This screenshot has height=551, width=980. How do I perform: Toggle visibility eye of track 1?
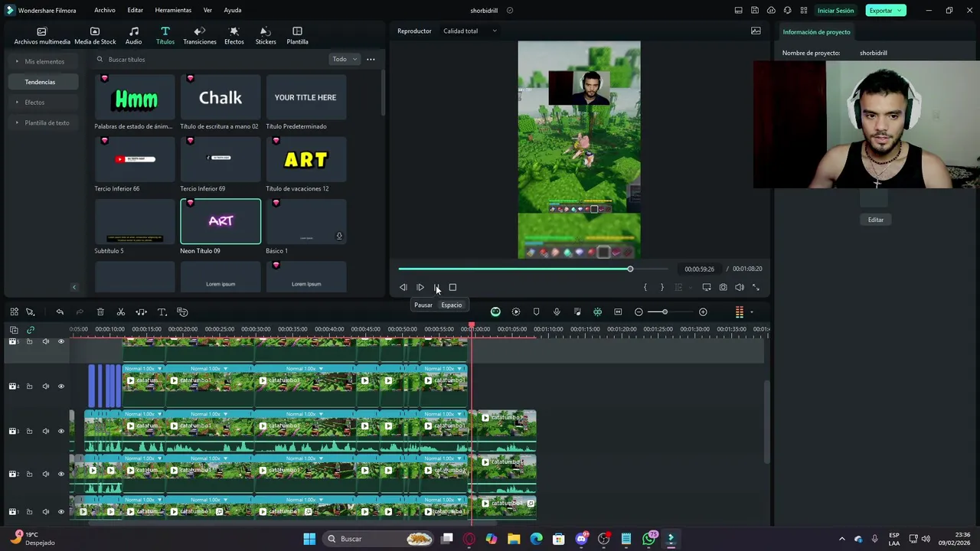click(x=61, y=512)
